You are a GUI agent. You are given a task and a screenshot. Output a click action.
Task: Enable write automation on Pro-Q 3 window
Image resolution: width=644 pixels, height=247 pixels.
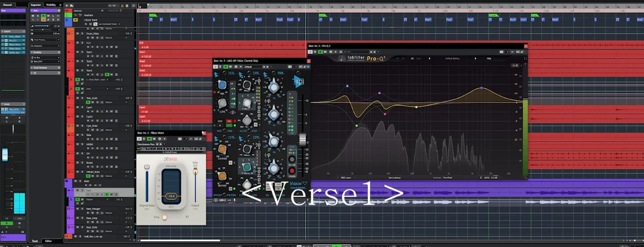pos(325,52)
